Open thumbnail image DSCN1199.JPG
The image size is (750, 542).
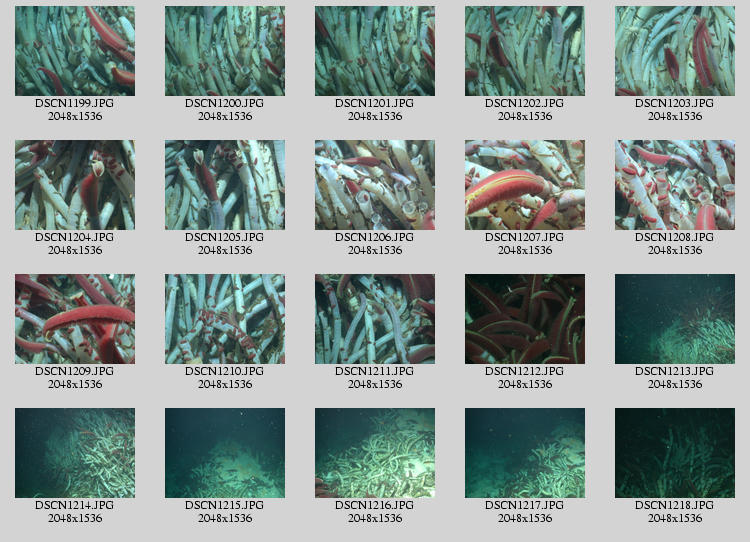(75, 51)
